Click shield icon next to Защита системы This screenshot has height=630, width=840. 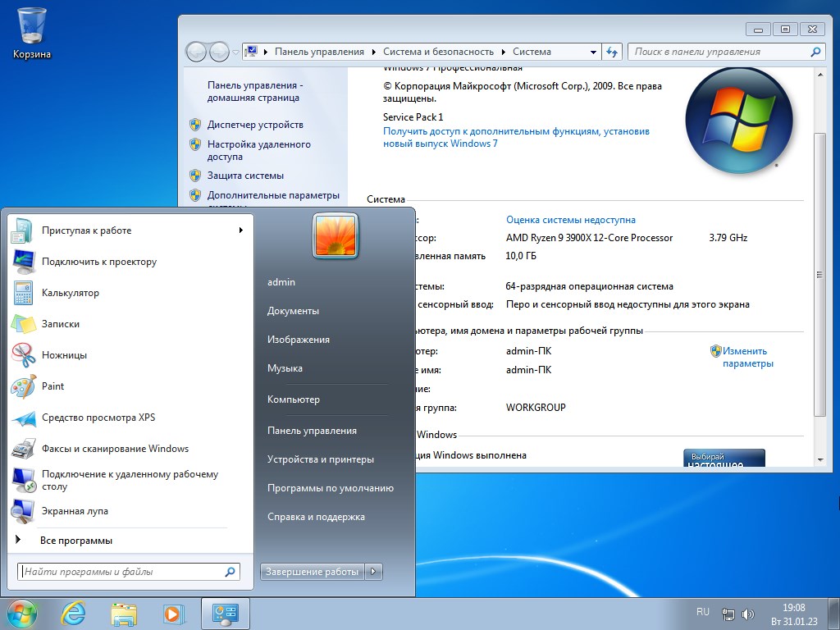[195, 176]
